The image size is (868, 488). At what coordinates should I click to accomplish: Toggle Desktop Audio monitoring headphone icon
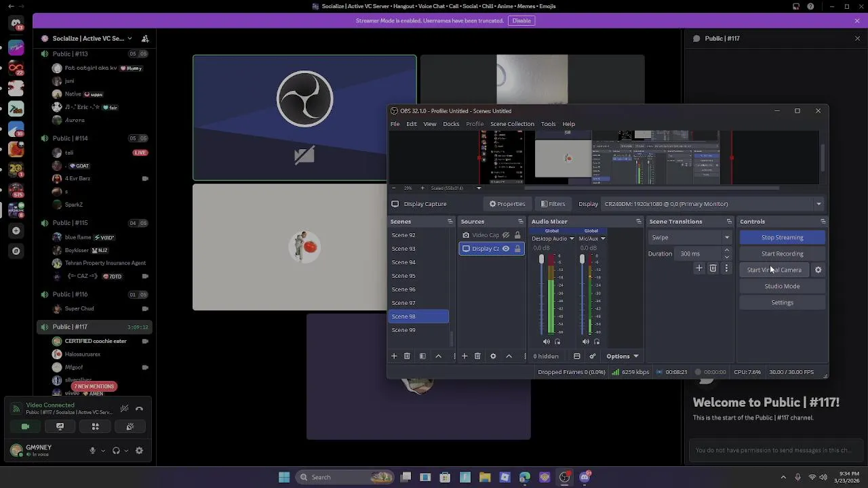point(557,342)
